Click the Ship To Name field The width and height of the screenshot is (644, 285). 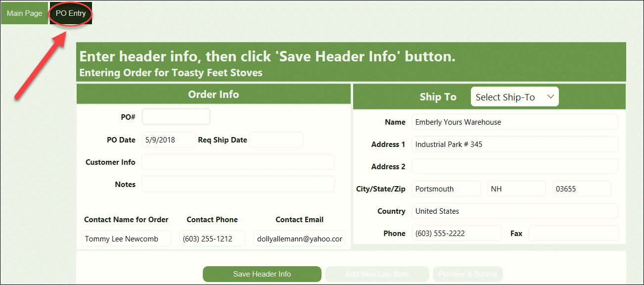[x=514, y=122]
